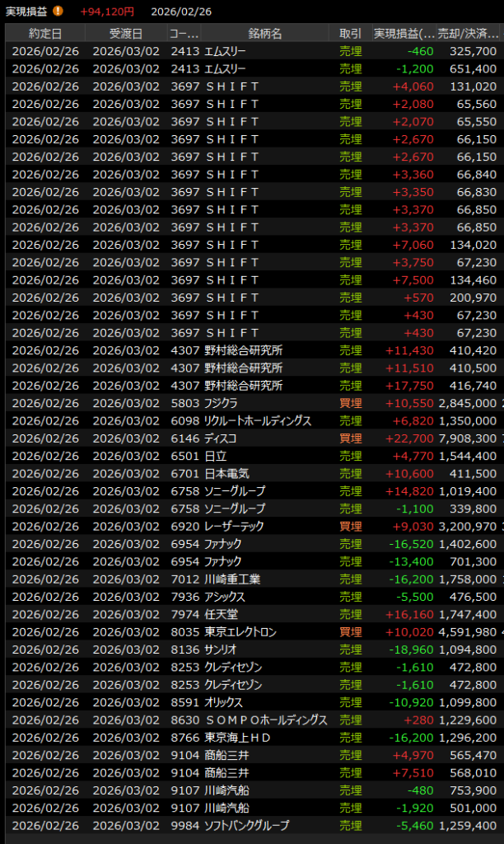Click the 取引 column header
This screenshot has height=844, width=504.
click(350, 33)
